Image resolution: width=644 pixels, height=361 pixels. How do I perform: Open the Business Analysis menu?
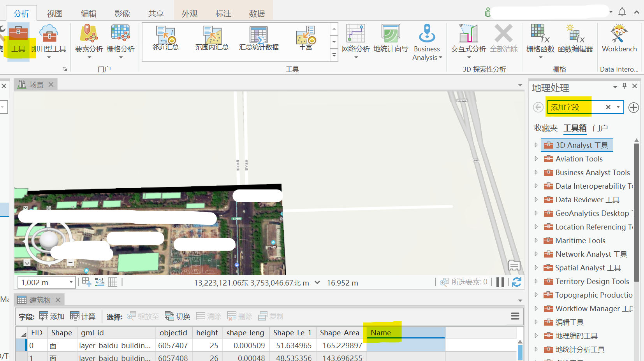pos(427,42)
